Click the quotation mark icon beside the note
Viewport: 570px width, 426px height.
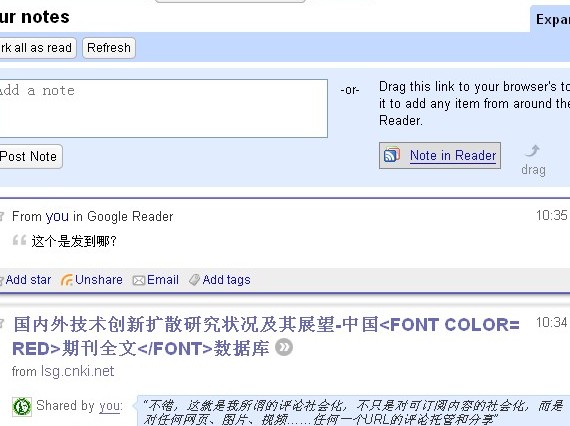tap(19, 240)
